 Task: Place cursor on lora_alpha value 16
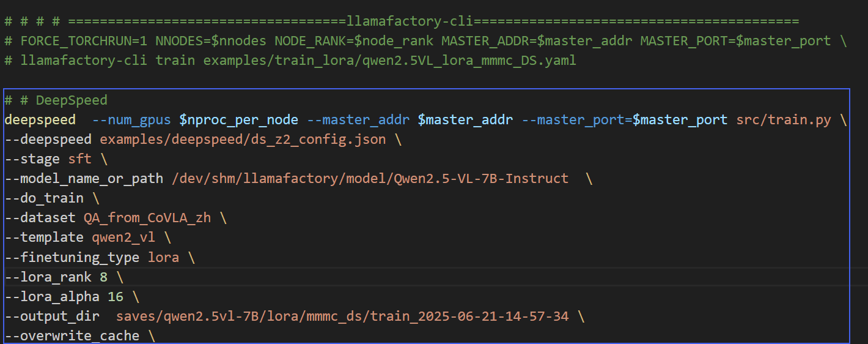[x=116, y=297]
